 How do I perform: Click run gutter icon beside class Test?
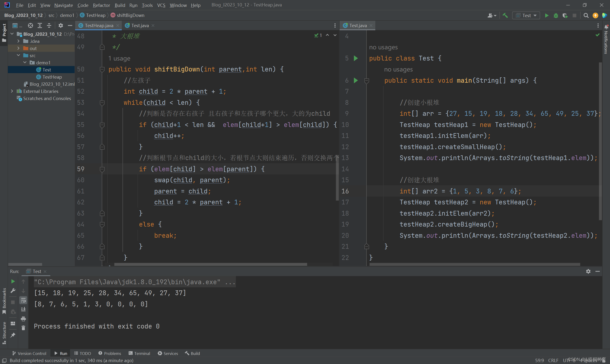click(356, 58)
